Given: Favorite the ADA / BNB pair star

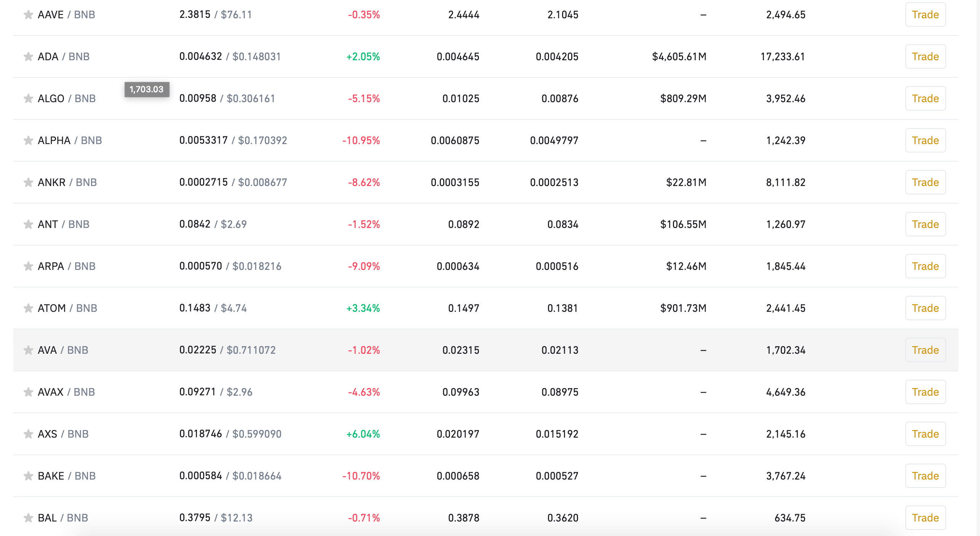Looking at the screenshot, I should click(28, 57).
